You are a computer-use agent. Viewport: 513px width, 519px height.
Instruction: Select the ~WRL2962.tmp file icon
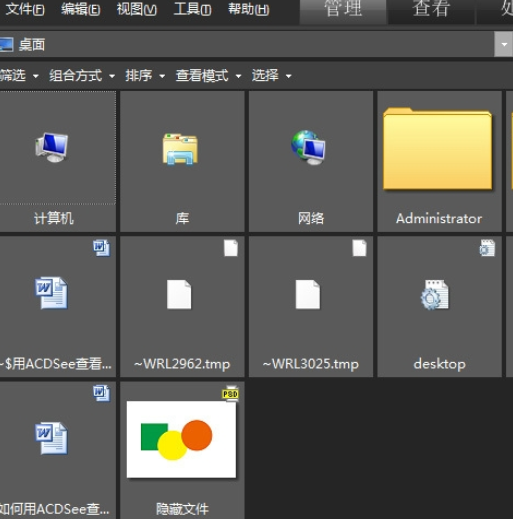179,295
